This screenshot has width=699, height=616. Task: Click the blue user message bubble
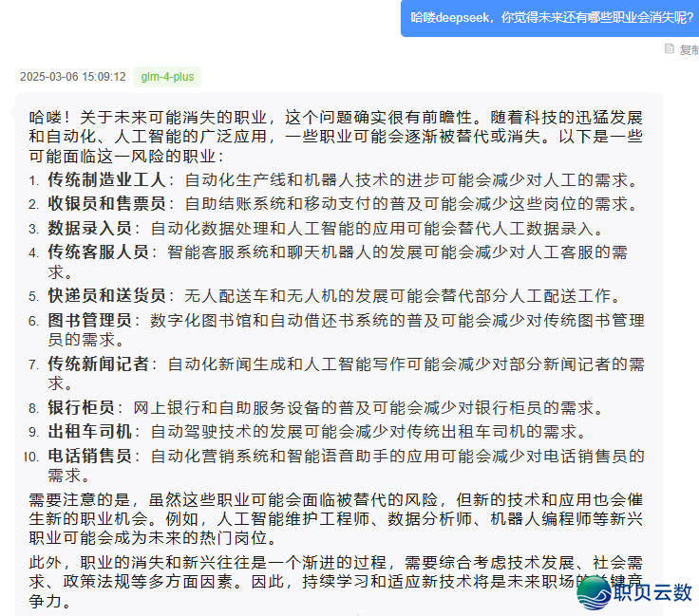click(550, 18)
